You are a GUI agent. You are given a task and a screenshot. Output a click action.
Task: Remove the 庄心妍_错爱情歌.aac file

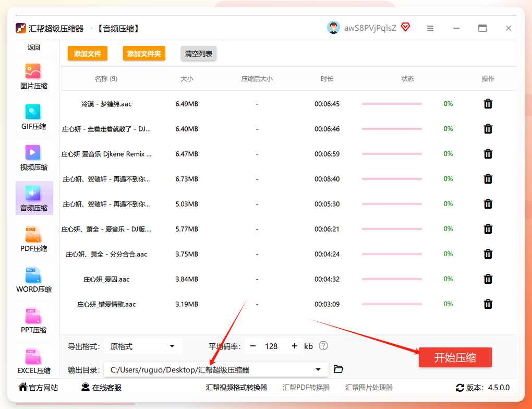[488, 304]
